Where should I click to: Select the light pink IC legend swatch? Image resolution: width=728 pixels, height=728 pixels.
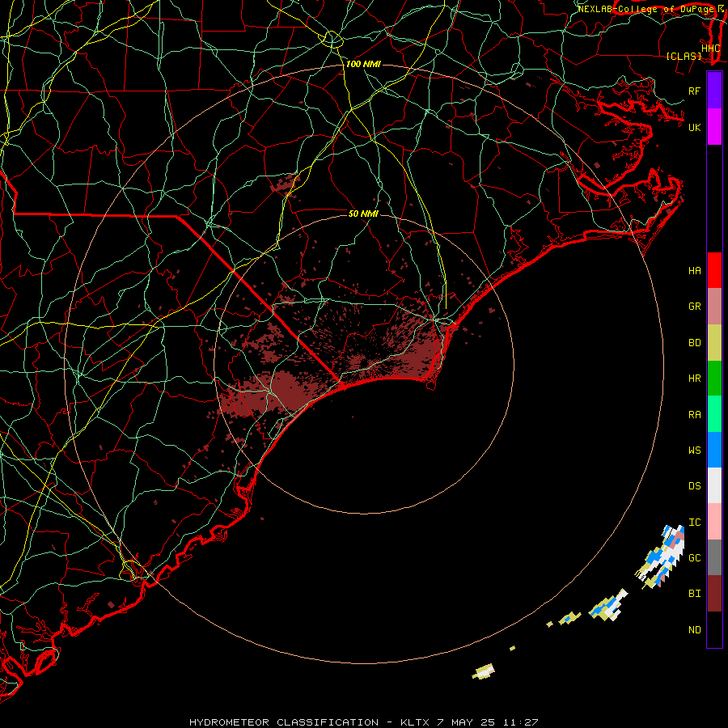point(714,522)
